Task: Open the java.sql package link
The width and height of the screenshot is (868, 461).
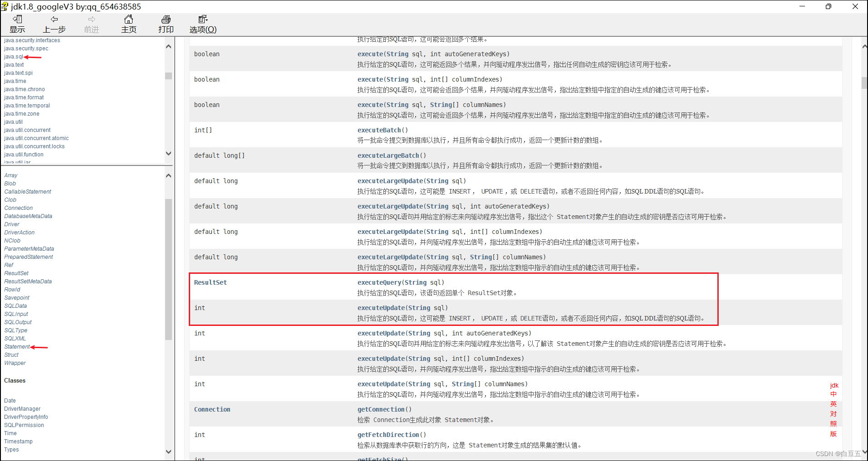Action: 13,57
